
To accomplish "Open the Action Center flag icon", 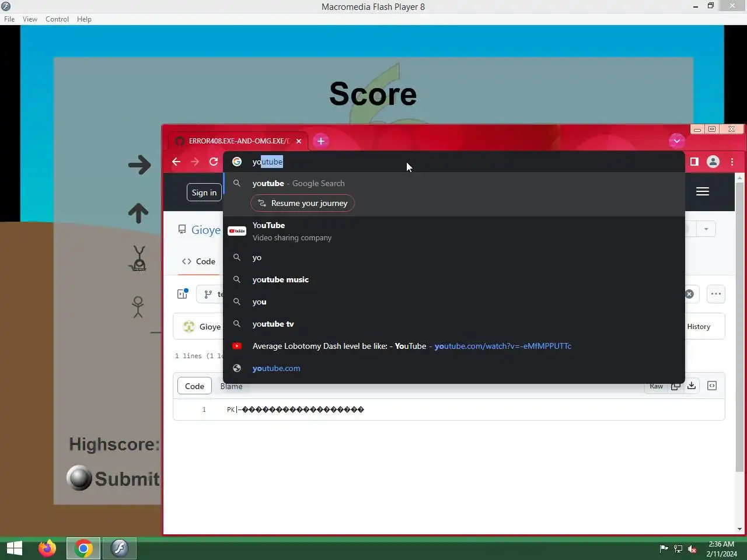I will [x=664, y=548].
